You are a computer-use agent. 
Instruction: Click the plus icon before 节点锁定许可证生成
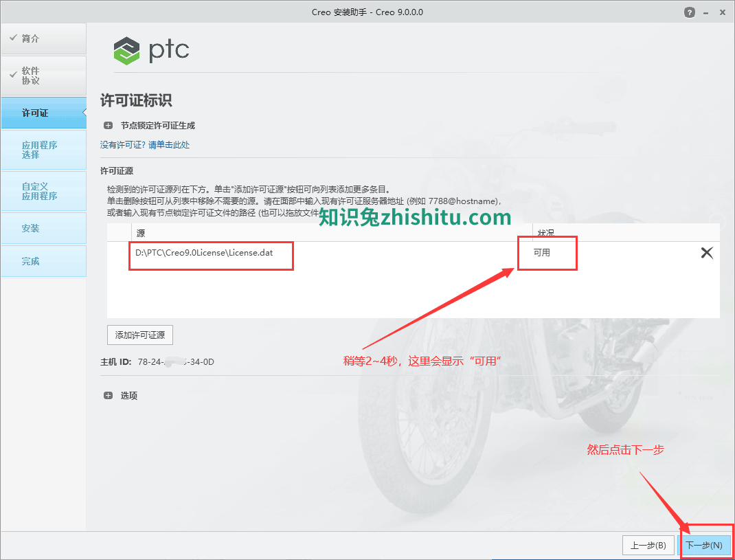pos(109,125)
